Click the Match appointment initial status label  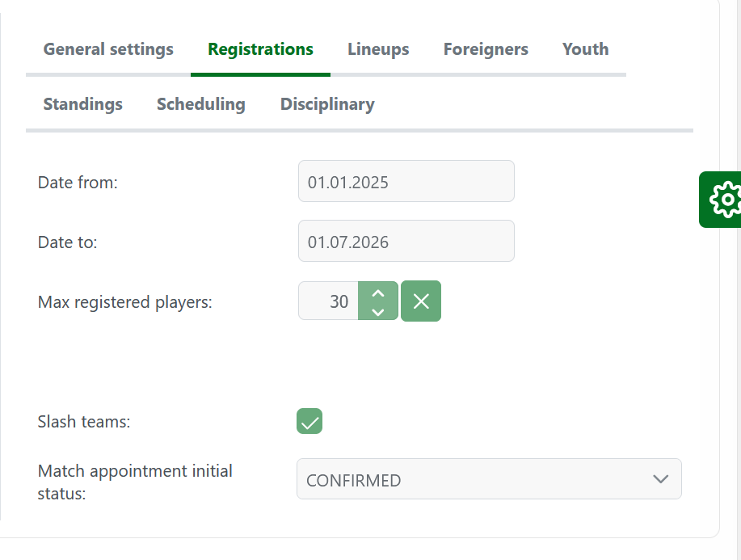pos(135,481)
